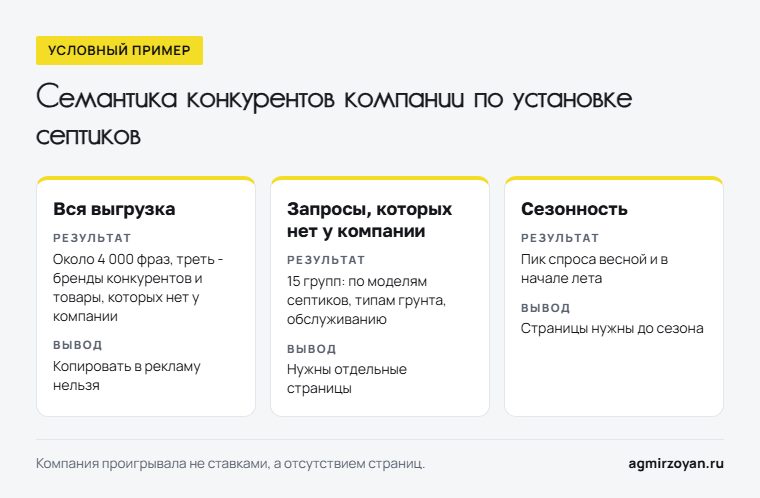Screen dimensions: 760x498
Task: Click the card title 'Вся выгрузка'
Action: pyautogui.click(x=114, y=209)
